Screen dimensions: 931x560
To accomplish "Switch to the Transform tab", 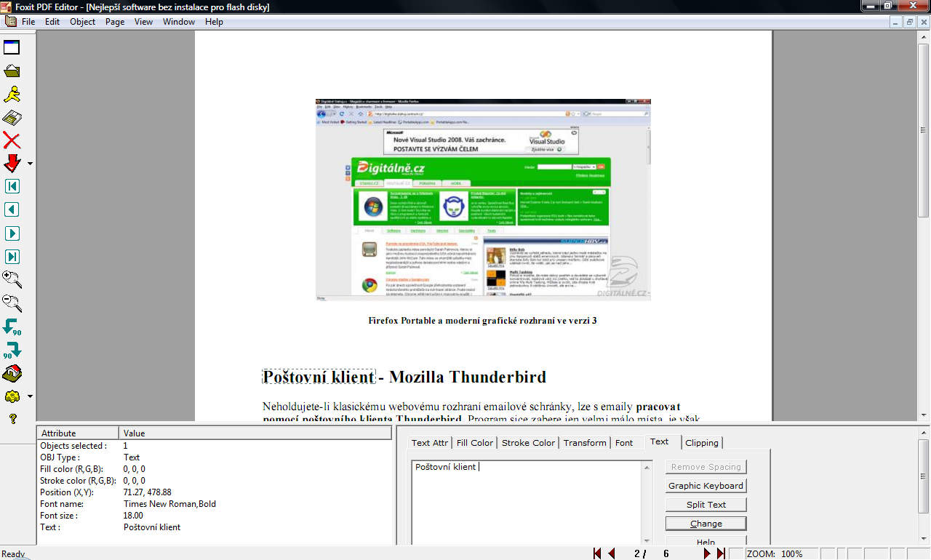I will (x=585, y=442).
